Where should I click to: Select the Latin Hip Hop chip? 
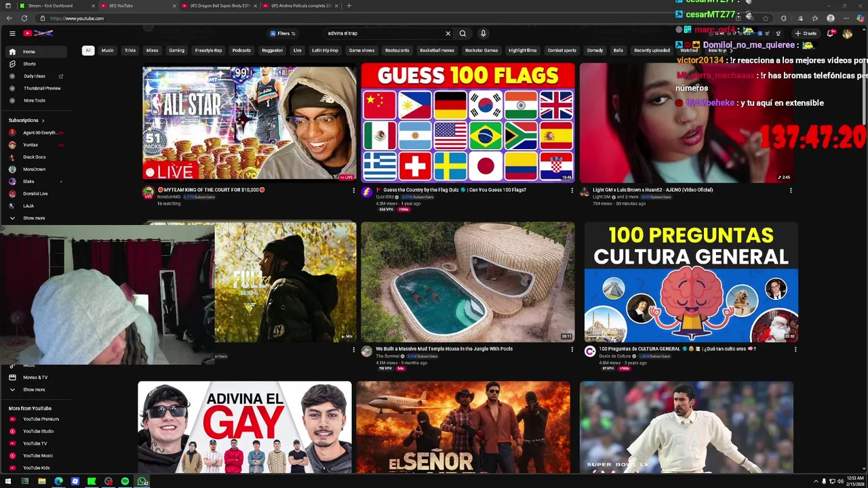325,50
